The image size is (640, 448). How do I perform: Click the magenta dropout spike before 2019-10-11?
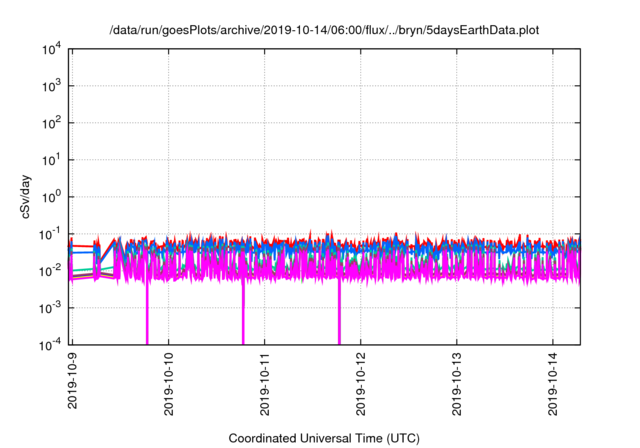pos(243,314)
